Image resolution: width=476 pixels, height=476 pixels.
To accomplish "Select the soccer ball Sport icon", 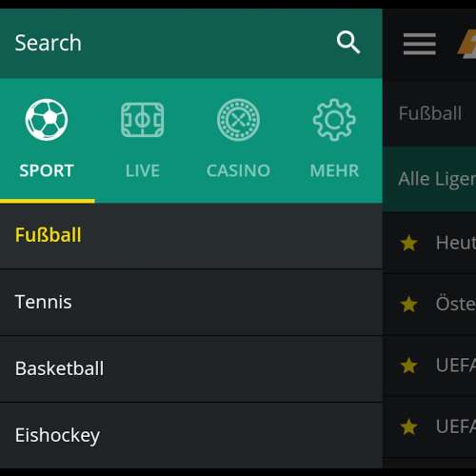I will click(x=47, y=120).
